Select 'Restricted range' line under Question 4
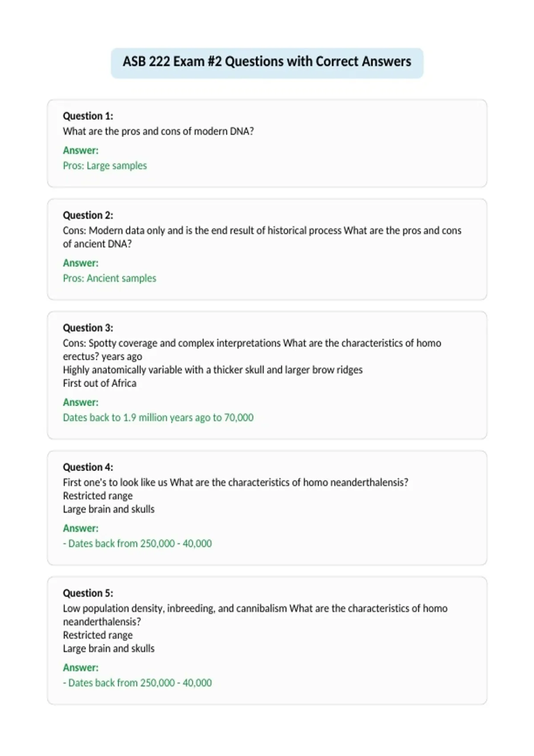534x756 pixels. click(97, 496)
